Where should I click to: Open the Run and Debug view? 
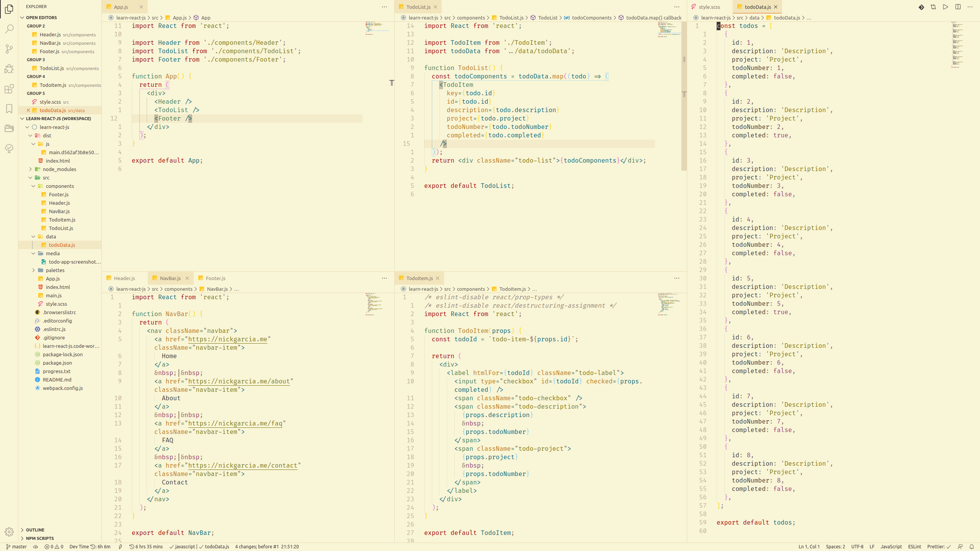[x=9, y=69]
